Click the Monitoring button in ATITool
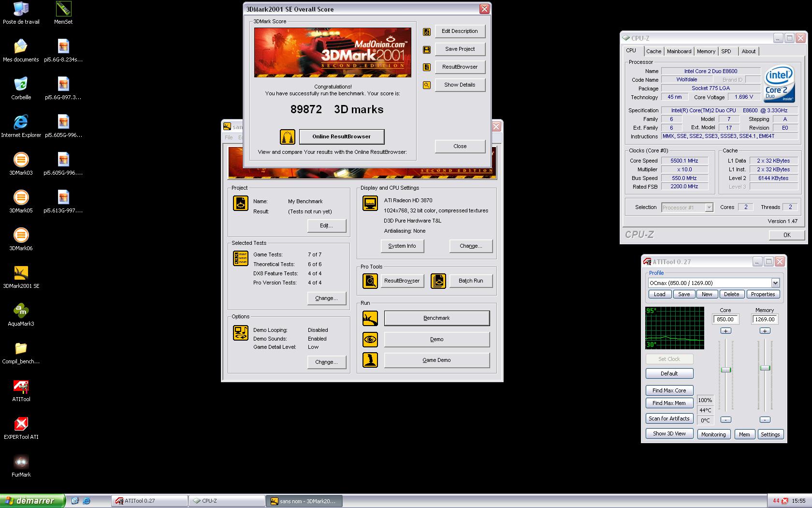Viewport: 812px width, 508px height. [x=713, y=435]
